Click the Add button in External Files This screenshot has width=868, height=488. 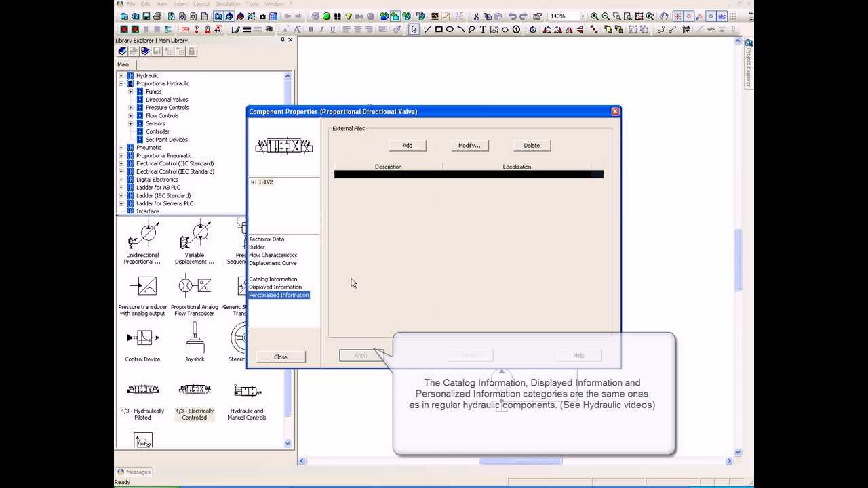[x=408, y=146]
